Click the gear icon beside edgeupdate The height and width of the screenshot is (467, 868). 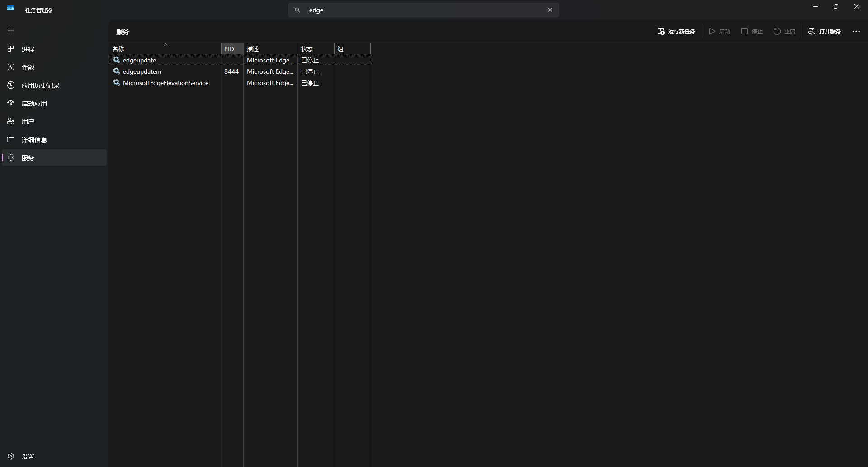click(x=117, y=60)
